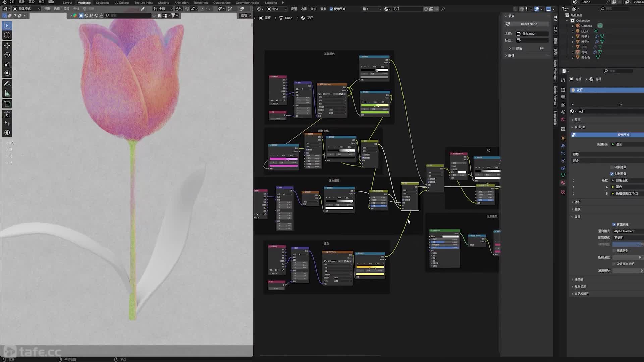
Task: Activate the 3D Cursor tool
Action: tap(7, 35)
